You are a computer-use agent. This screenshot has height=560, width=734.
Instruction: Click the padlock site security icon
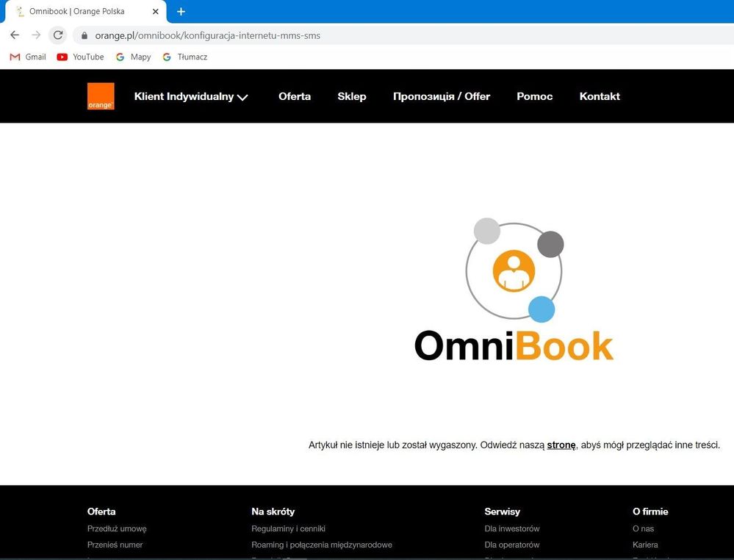(84, 35)
